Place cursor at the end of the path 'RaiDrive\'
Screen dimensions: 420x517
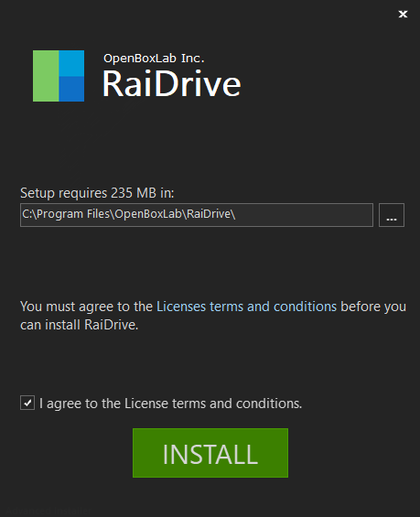click(x=236, y=214)
